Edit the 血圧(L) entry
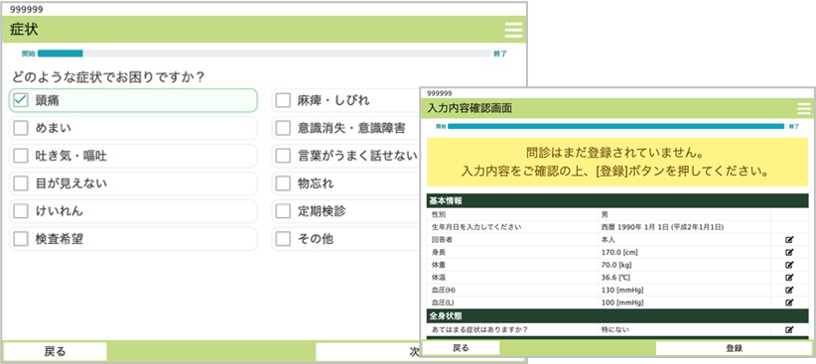Image resolution: width=816 pixels, height=364 pixels. 789,302
